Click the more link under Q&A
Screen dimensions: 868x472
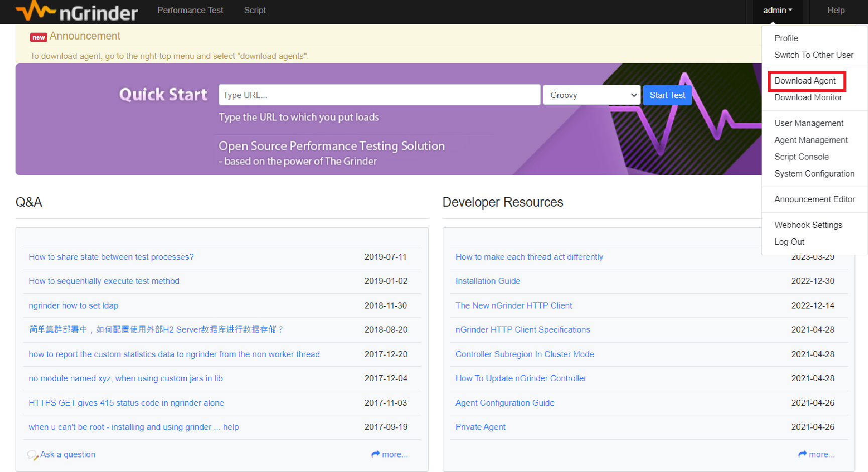coord(395,454)
